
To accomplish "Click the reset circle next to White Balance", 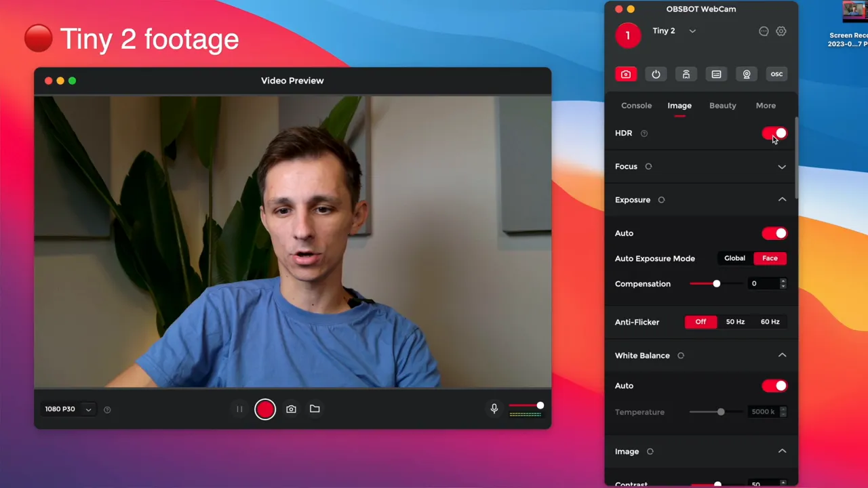I will point(681,356).
